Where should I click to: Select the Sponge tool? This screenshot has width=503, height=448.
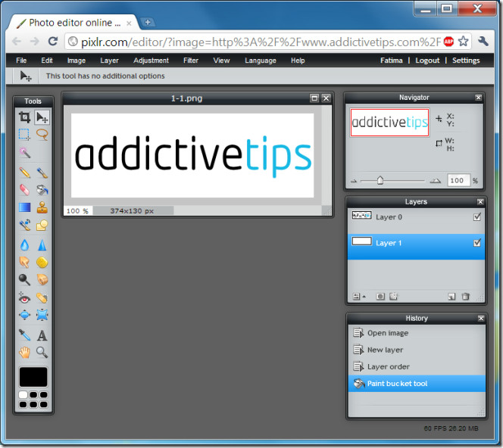tap(42, 263)
